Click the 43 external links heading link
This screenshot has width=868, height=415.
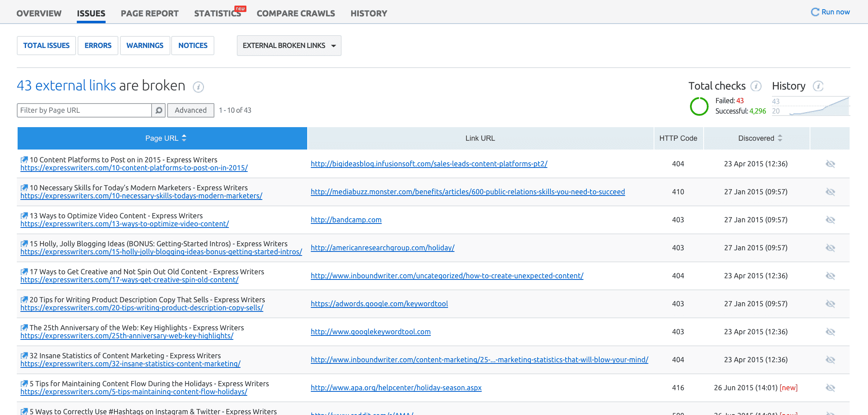click(66, 86)
